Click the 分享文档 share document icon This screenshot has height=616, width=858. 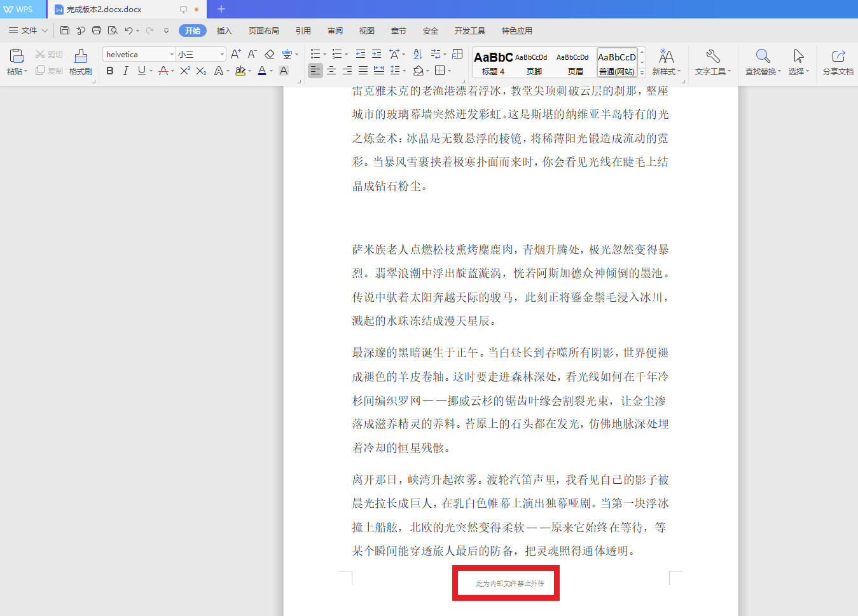pyautogui.click(x=838, y=64)
